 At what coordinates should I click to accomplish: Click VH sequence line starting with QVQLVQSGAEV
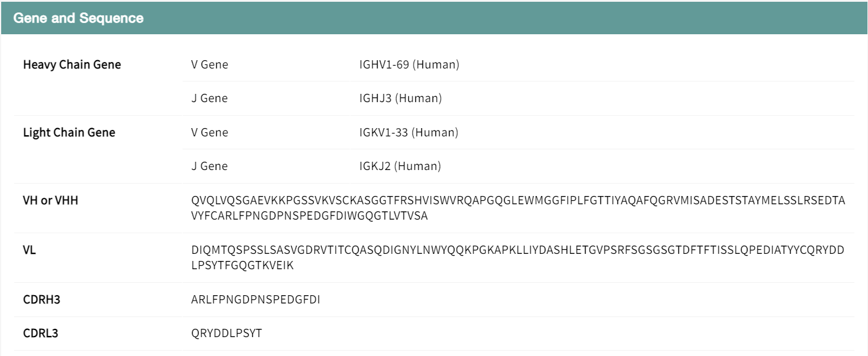click(518, 201)
